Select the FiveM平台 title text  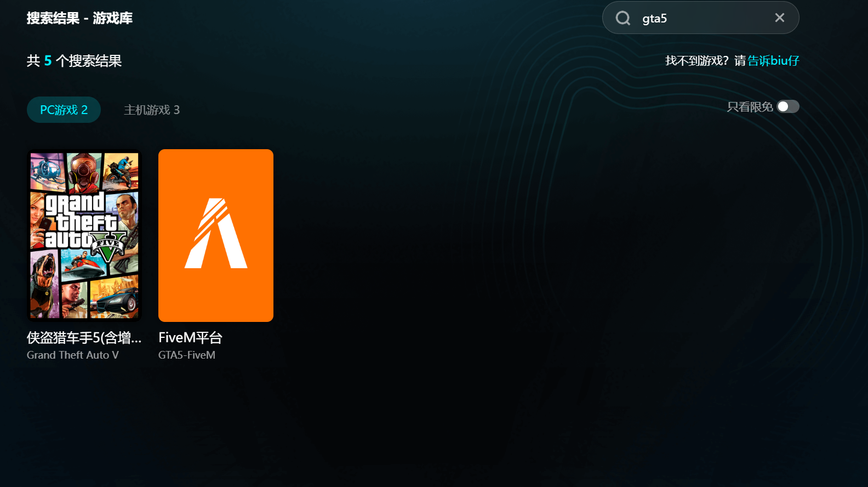[x=191, y=338]
